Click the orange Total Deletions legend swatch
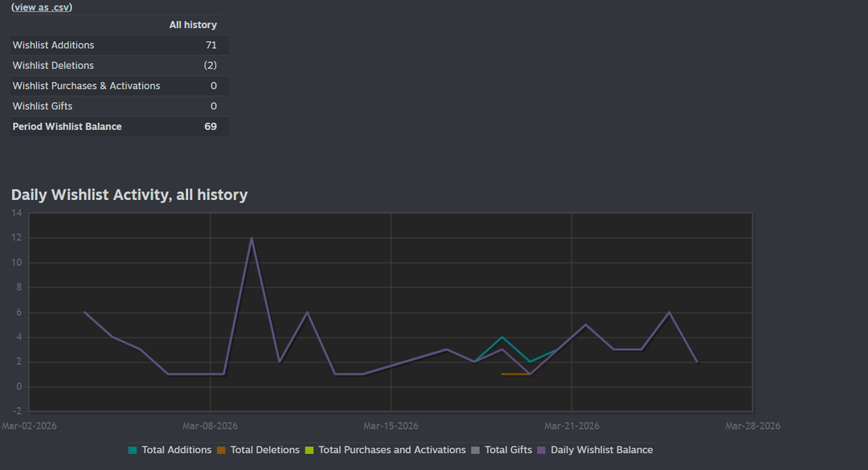This screenshot has width=868, height=470. pos(221,450)
